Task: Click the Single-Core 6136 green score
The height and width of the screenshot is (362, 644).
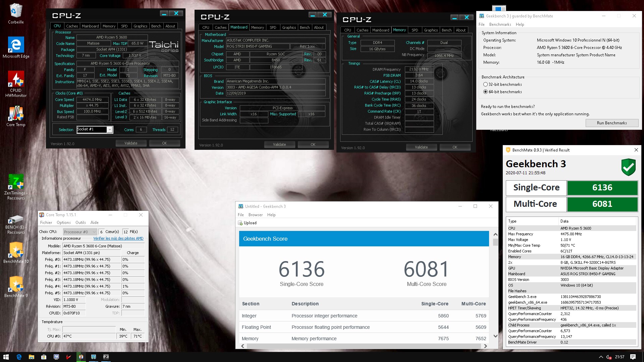Action: click(602, 188)
